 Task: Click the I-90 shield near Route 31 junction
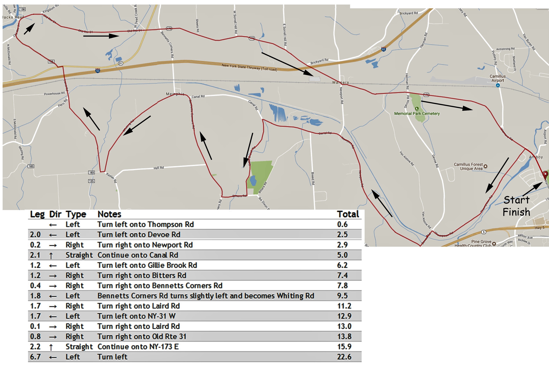point(98,71)
